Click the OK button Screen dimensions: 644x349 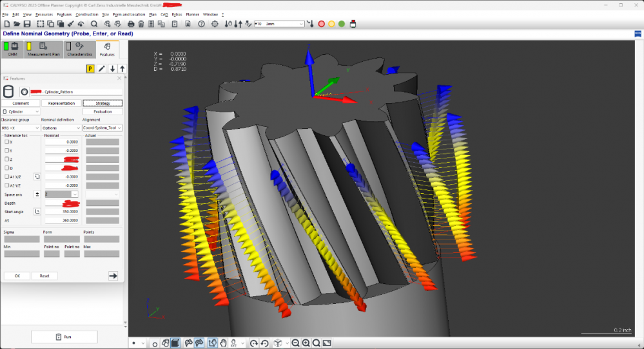pyautogui.click(x=17, y=276)
